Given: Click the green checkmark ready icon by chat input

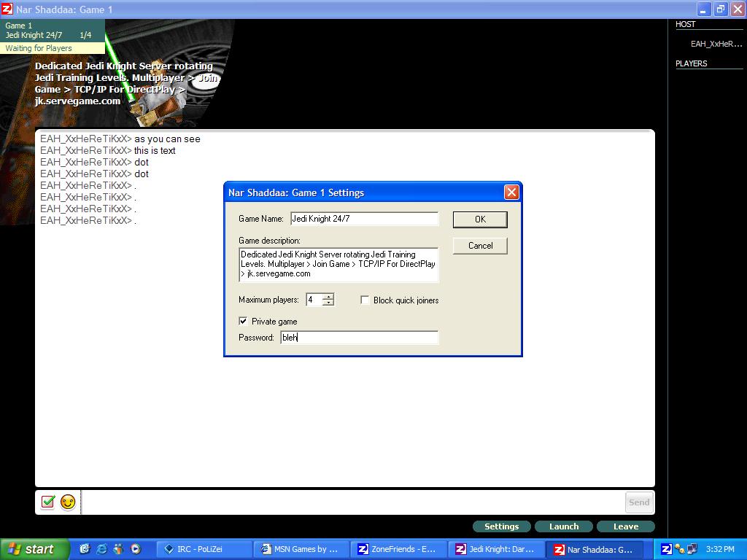Looking at the screenshot, I should coord(47,502).
